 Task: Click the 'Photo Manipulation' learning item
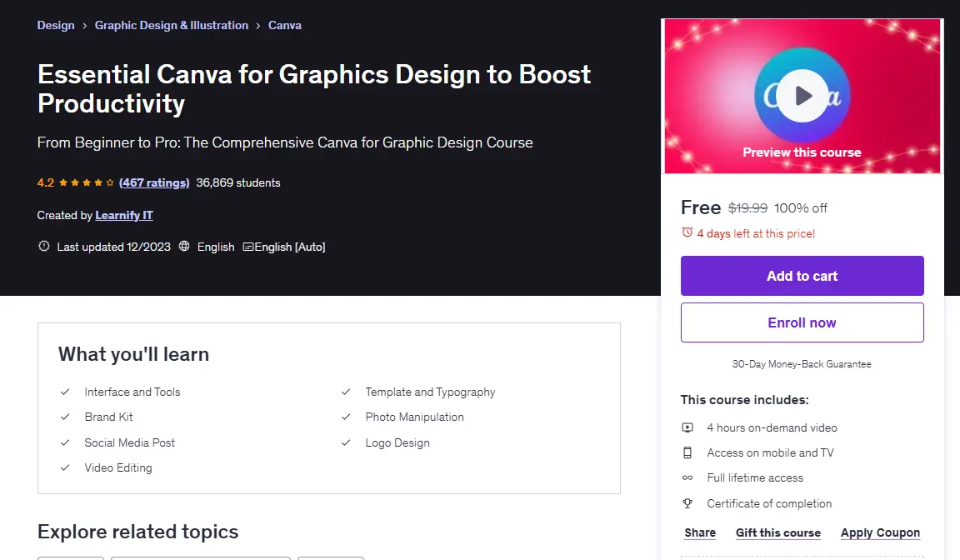coord(414,417)
